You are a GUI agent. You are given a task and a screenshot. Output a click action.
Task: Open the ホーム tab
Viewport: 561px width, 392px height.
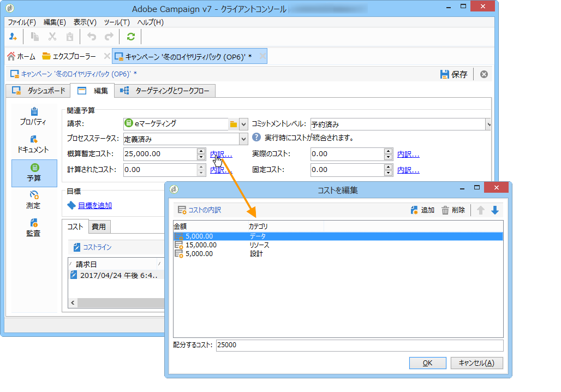(21, 57)
